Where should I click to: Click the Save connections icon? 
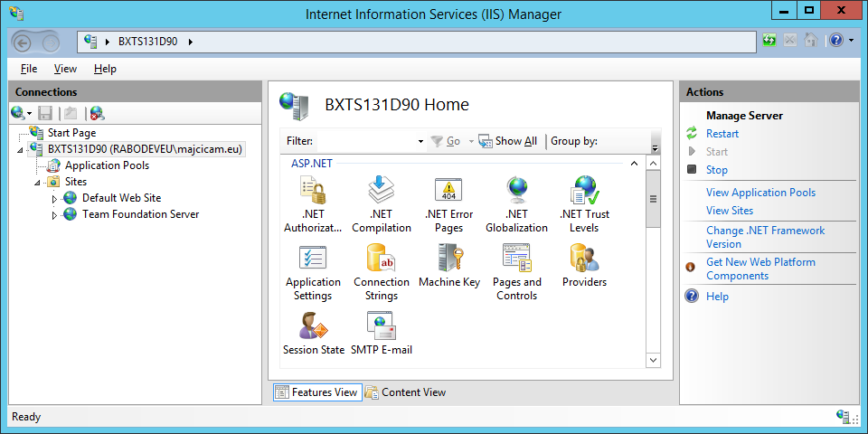click(x=45, y=114)
